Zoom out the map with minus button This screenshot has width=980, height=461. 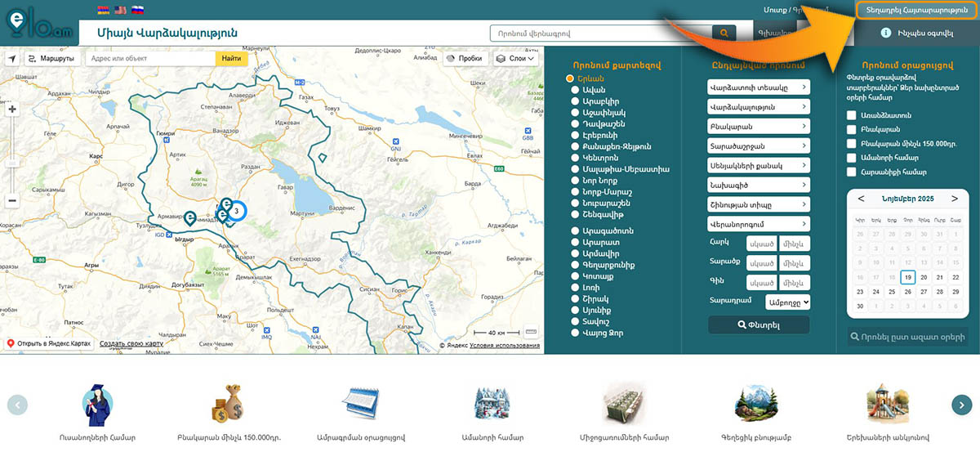click(x=12, y=200)
